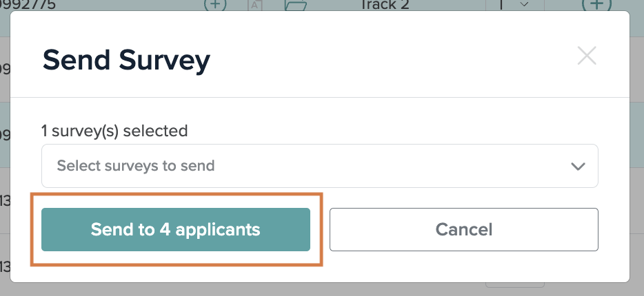Open the small dropdown next to Track 2

[x=515, y=5]
